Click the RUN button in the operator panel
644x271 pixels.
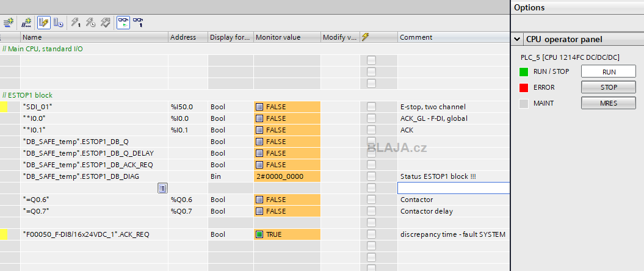click(x=608, y=71)
